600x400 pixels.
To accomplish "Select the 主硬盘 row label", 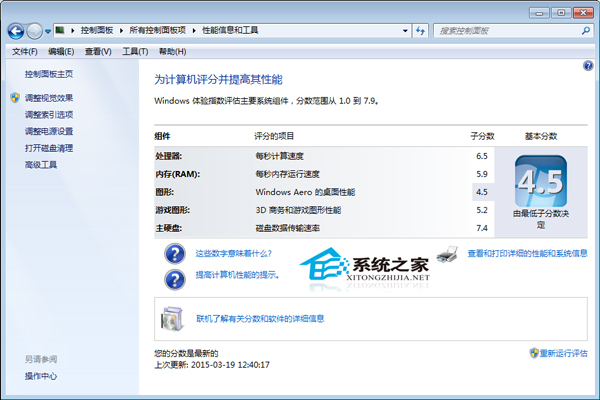I will 169,228.
